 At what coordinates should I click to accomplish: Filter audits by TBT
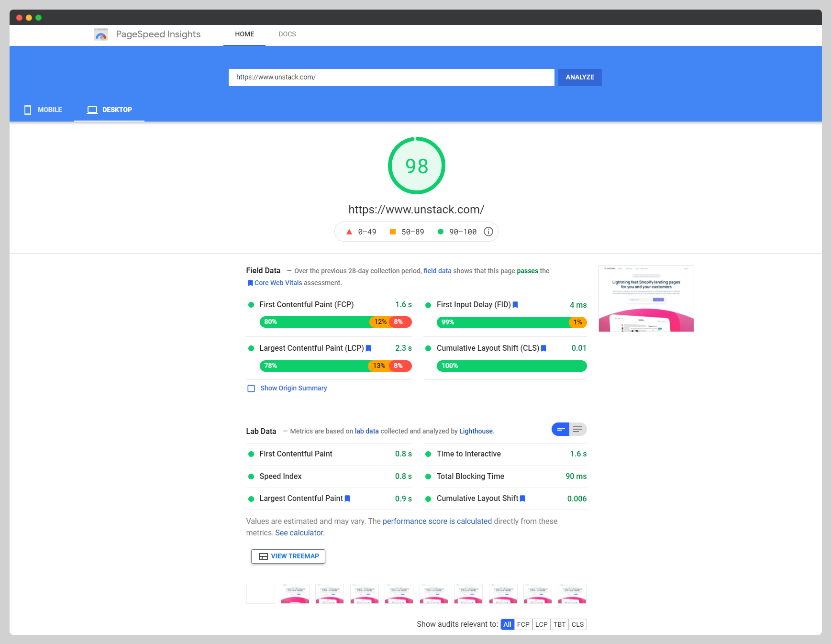pyautogui.click(x=559, y=624)
